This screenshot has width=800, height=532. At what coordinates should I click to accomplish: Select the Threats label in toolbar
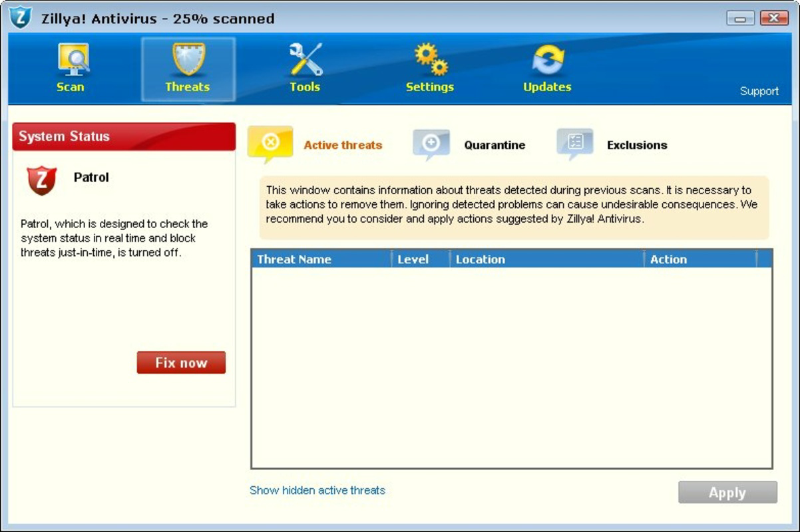[187, 86]
